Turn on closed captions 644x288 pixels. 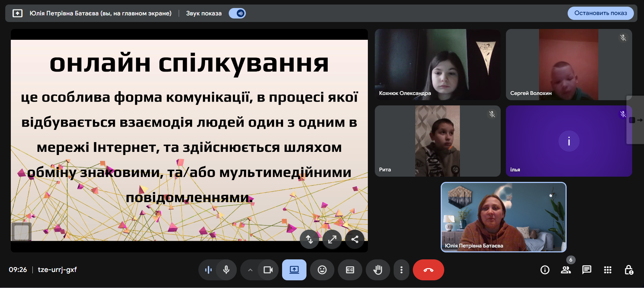tap(350, 270)
